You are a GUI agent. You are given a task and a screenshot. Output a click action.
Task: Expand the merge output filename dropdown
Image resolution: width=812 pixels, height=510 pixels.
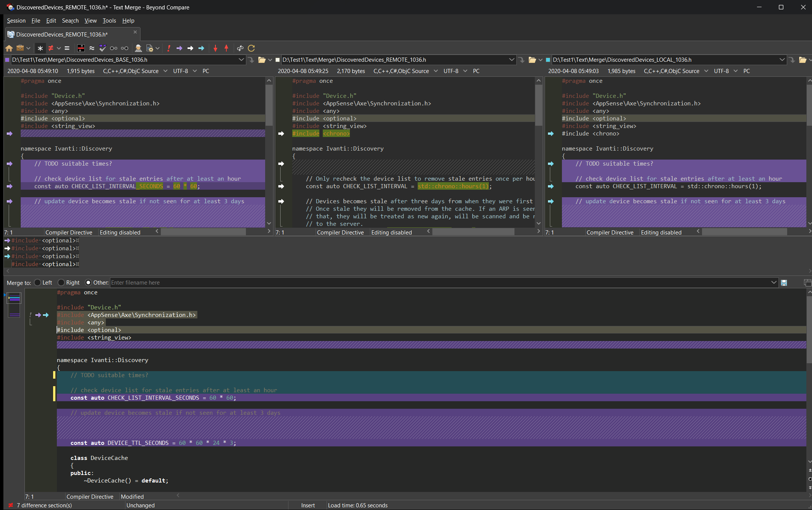pyautogui.click(x=774, y=283)
